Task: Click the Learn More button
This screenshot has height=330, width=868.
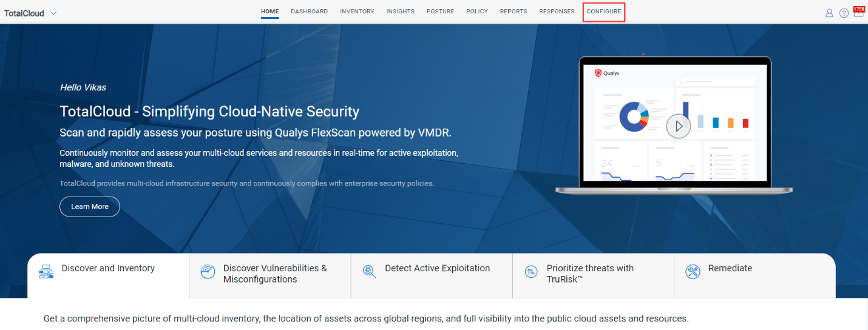Action: (x=90, y=206)
